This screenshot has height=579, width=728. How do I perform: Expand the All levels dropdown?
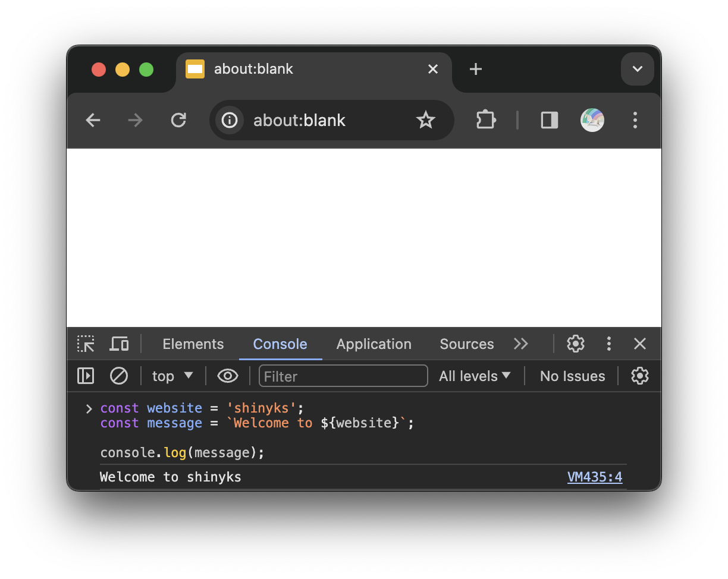pyautogui.click(x=475, y=376)
